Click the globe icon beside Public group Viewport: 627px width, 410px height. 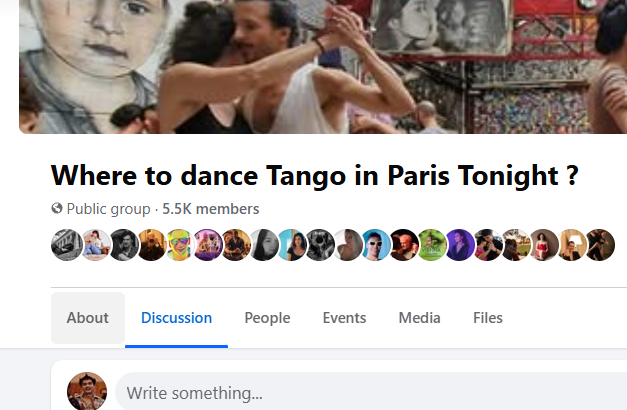click(x=57, y=209)
